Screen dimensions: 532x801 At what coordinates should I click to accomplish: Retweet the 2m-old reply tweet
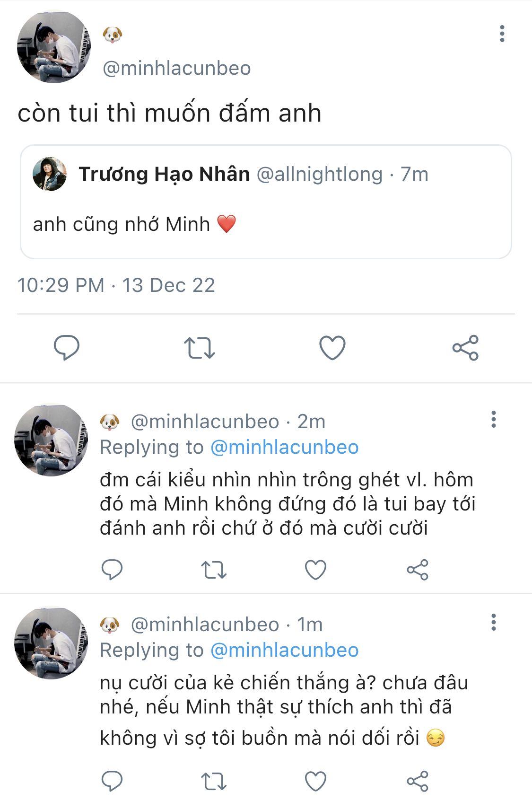click(x=214, y=570)
